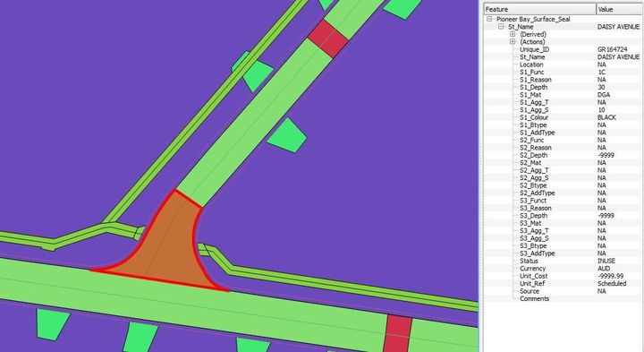Expand the (Actions) node
Image resolution: width=644 pixels, height=352 pixels.
513,41
